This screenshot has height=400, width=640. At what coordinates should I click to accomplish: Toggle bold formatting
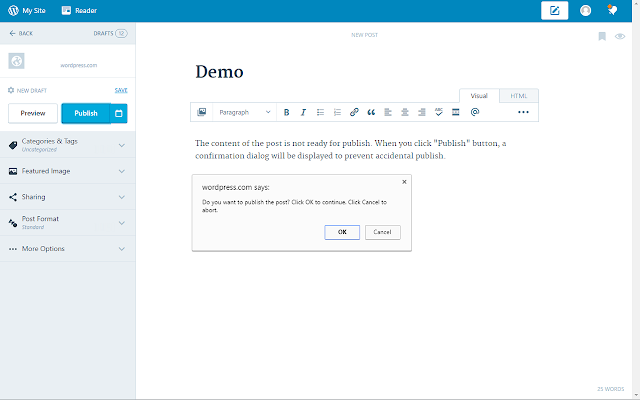[287, 112]
